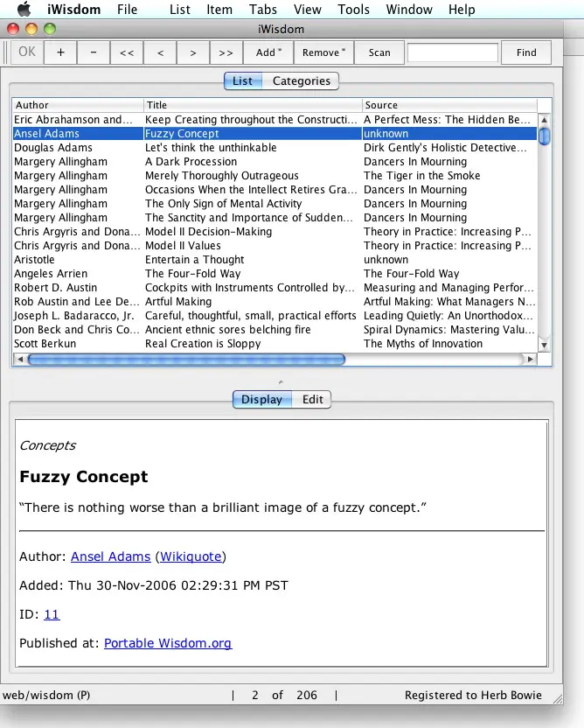Open the Tools menu
The width and height of the screenshot is (584, 728).
[x=353, y=10]
